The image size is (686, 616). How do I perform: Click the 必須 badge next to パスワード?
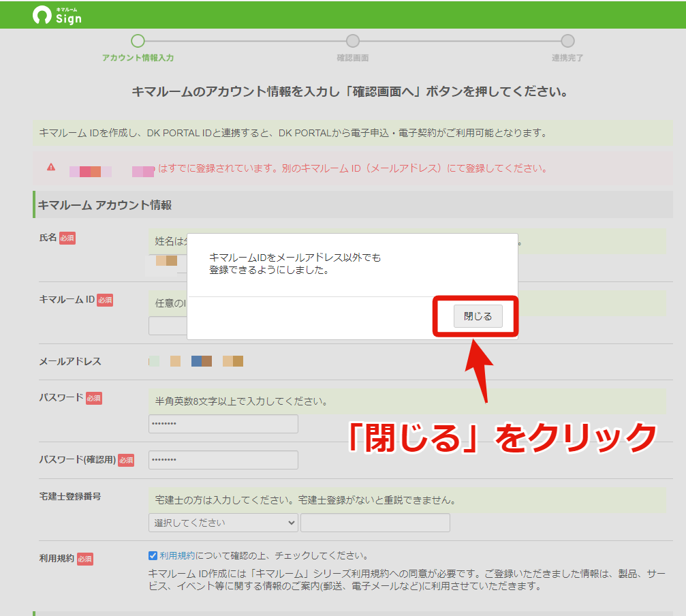tap(93, 398)
